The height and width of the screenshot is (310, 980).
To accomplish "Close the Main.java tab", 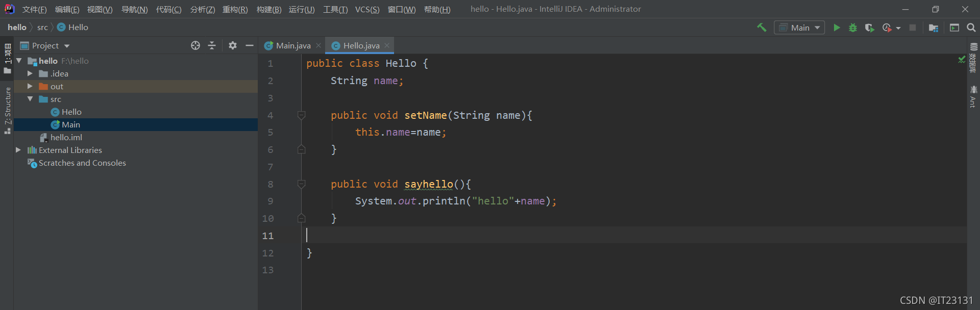I will coord(318,45).
